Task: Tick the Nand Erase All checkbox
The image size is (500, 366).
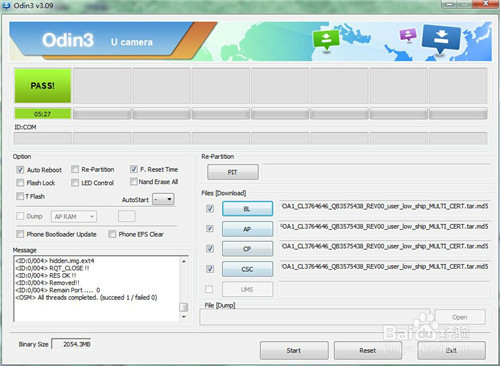Action: (134, 182)
